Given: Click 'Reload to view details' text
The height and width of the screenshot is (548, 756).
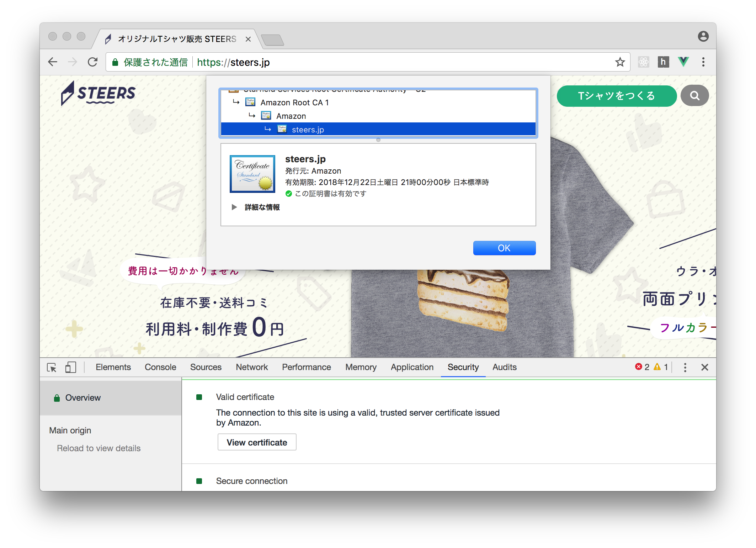Looking at the screenshot, I should (99, 448).
